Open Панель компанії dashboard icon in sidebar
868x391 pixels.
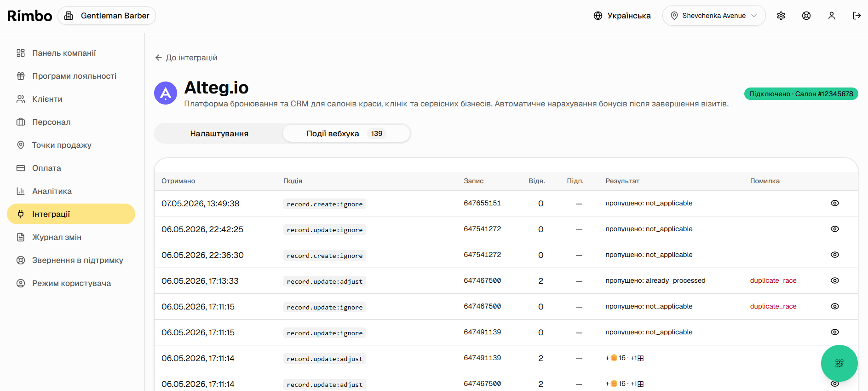pos(21,53)
